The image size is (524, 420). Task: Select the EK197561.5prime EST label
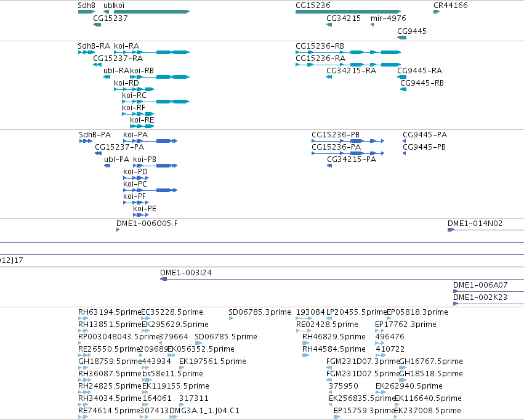tap(212, 362)
